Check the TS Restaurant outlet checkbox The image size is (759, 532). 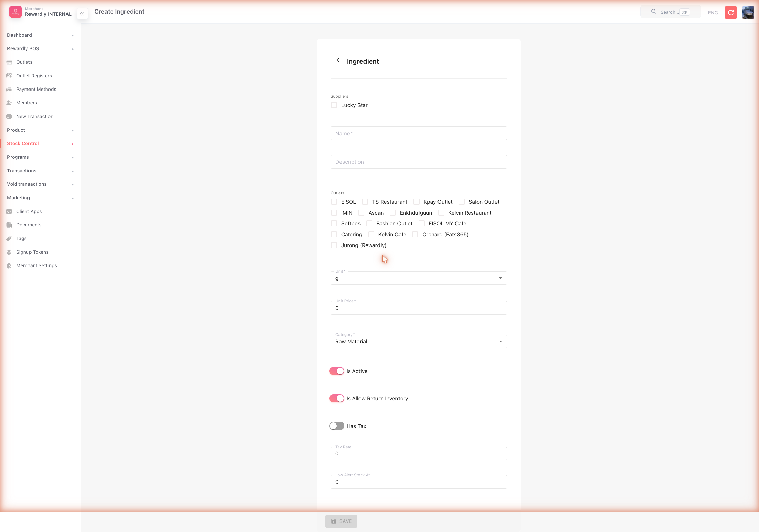pyautogui.click(x=365, y=202)
